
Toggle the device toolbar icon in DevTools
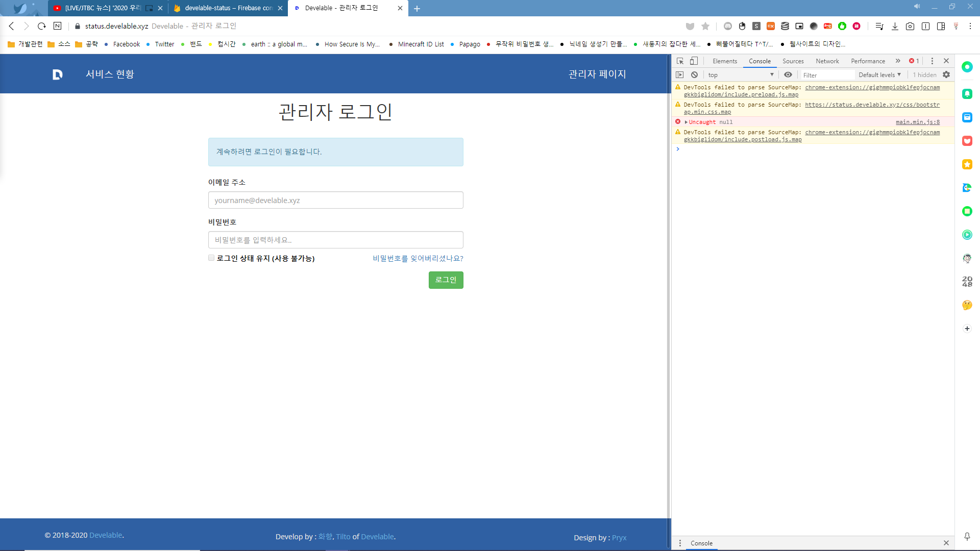pyautogui.click(x=694, y=61)
